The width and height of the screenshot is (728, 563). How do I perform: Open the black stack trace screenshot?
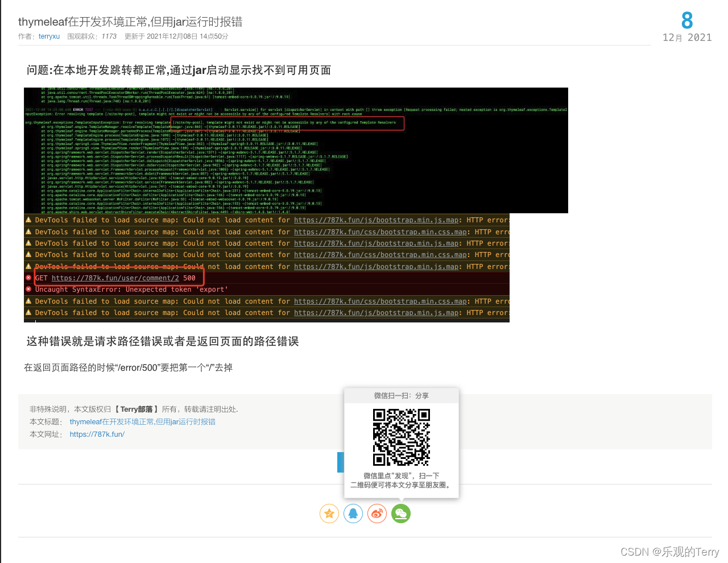pos(296,150)
